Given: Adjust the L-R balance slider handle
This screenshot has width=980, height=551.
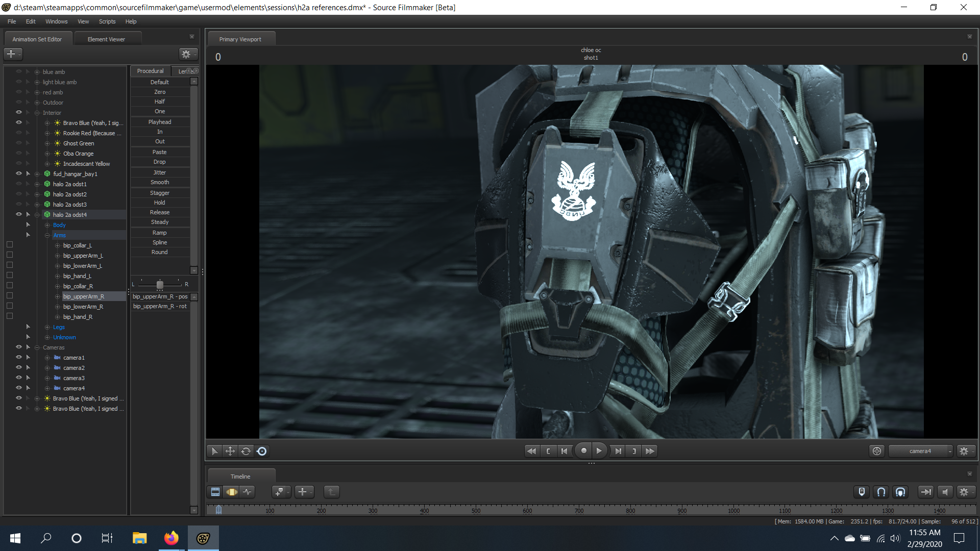Looking at the screenshot, I should tap(160, 285).
